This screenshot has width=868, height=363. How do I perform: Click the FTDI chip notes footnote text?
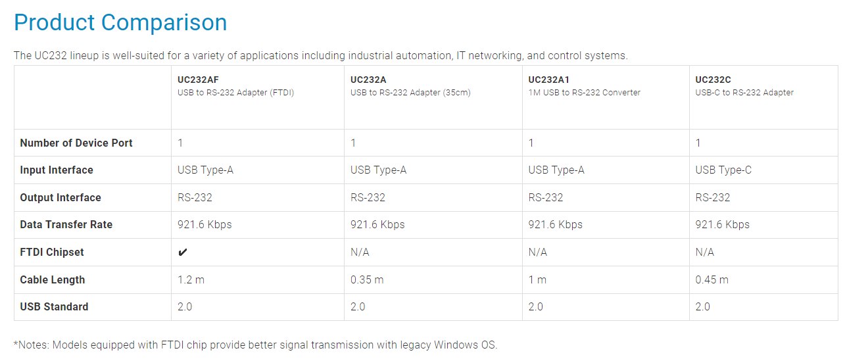255,345
